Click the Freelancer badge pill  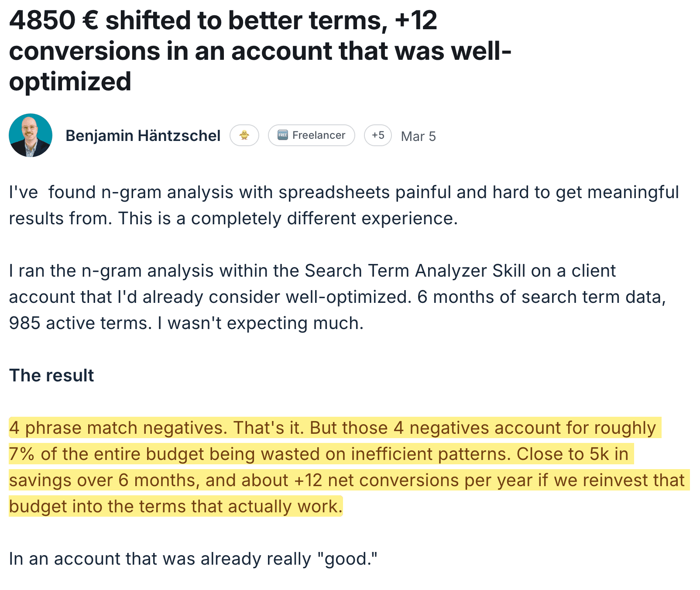[x=312, y=135]
